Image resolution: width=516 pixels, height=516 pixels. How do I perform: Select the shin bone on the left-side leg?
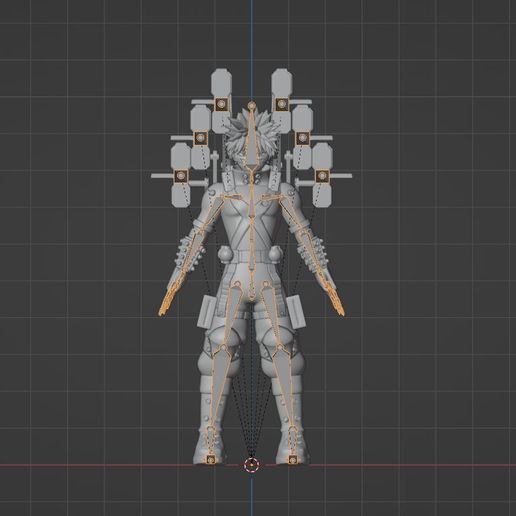217,388
